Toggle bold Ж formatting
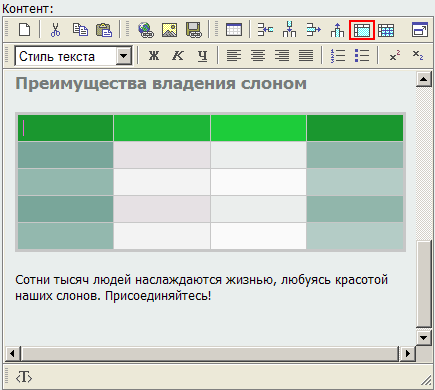The image size is (435, 390). pos(154,56)
